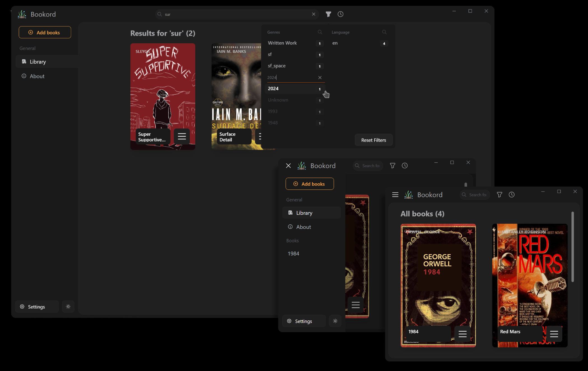This screenshot has width=588, height=371.
Task: Select About in main window sidebar
Action: (x=37, y=76)
